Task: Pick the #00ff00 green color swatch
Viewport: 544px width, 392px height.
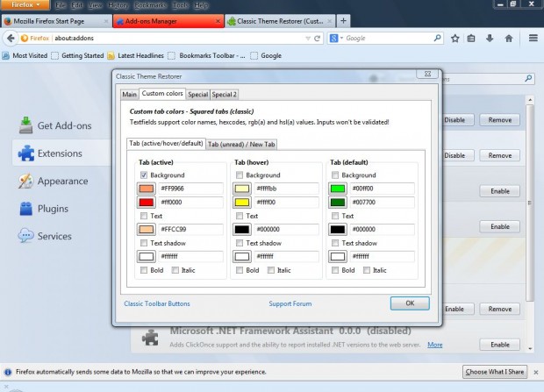Action: 338,189
